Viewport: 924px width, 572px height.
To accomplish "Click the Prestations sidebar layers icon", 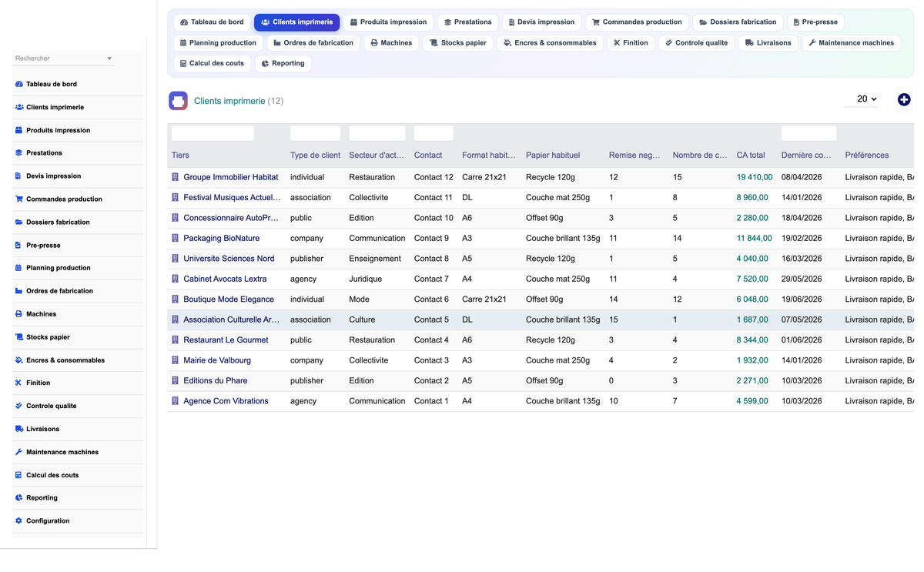I will click(x=19, y=153).
